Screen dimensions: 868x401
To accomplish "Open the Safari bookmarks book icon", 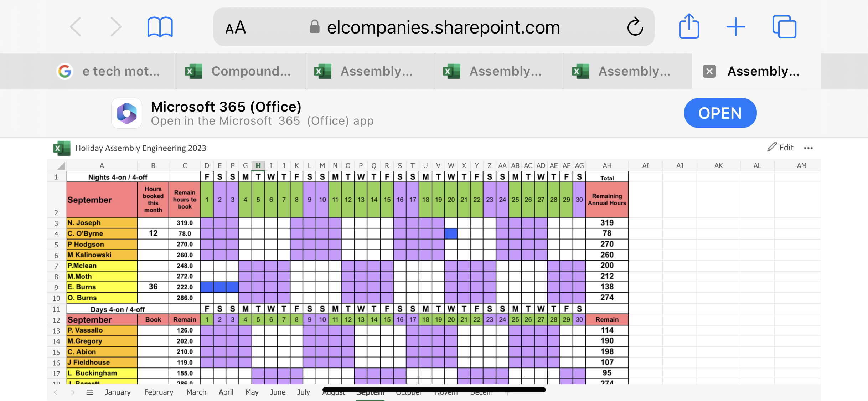I will [160, 27].
